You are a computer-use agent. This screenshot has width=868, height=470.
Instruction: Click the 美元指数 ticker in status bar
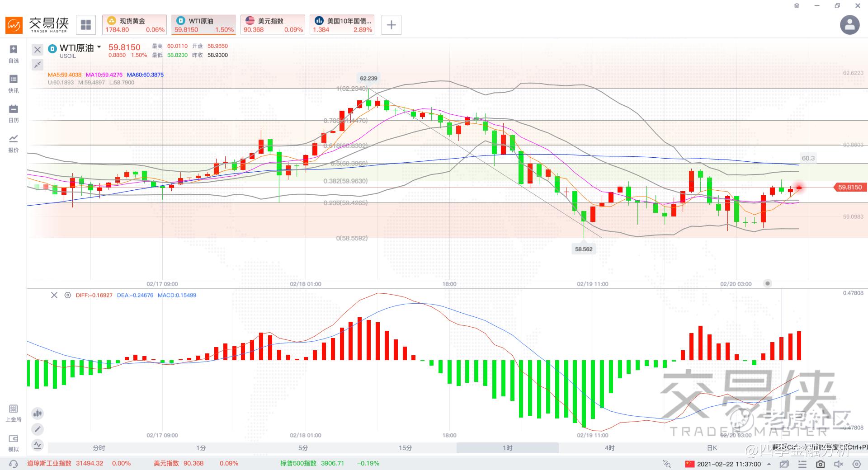click(196, 464)
